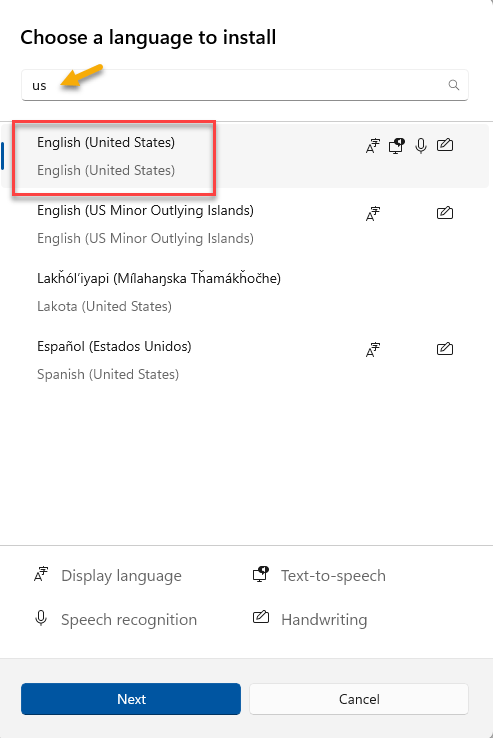Click the Handwriting legend icon
Viewport: 493px width, 738px height.
pyautogui.click(x=261, y=617)
